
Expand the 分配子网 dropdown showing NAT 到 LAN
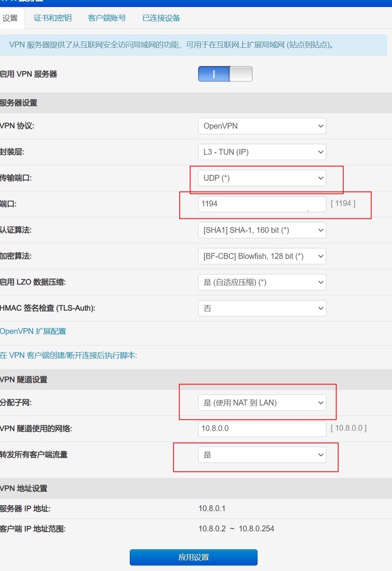click(262, 403)
